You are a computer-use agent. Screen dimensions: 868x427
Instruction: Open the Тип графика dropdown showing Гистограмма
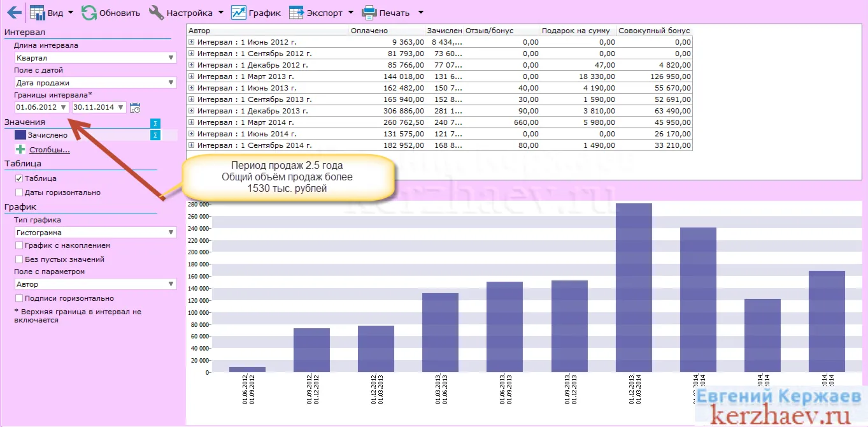(x=96, y=233)
